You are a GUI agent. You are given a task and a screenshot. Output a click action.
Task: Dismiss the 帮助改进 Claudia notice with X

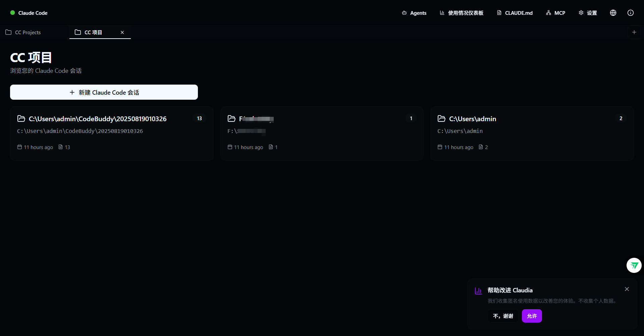[x=627, y=289]
